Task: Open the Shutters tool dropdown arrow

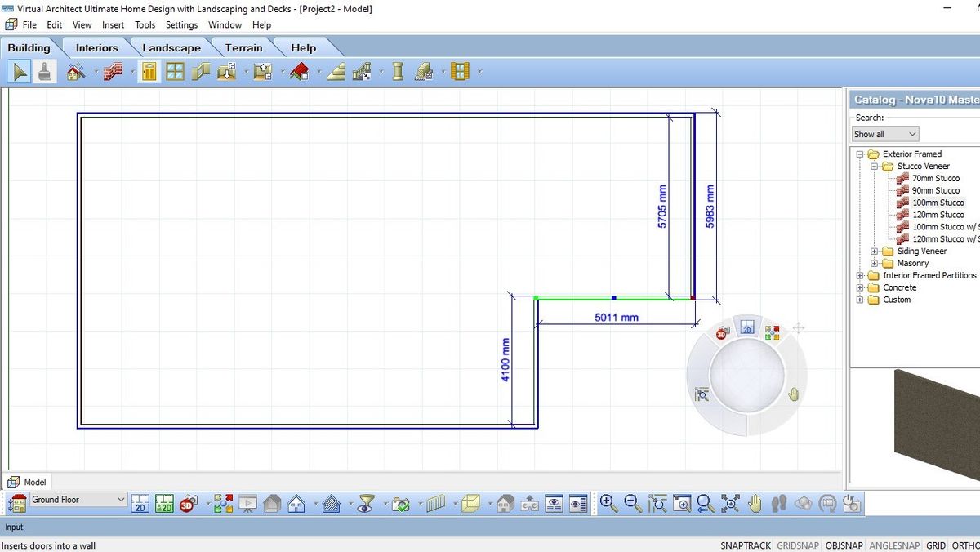Action: click(479, 72)
